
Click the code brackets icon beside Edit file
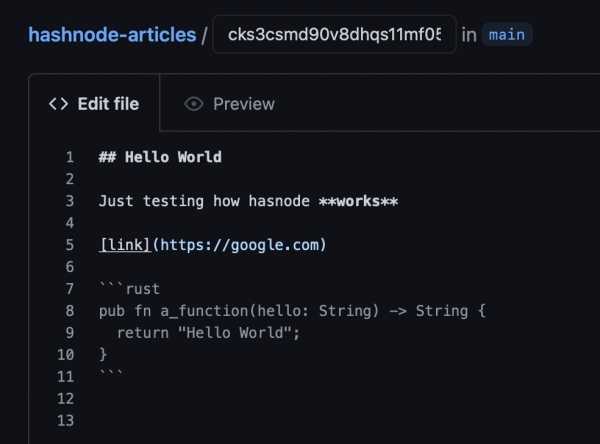[x=59, y=104]
